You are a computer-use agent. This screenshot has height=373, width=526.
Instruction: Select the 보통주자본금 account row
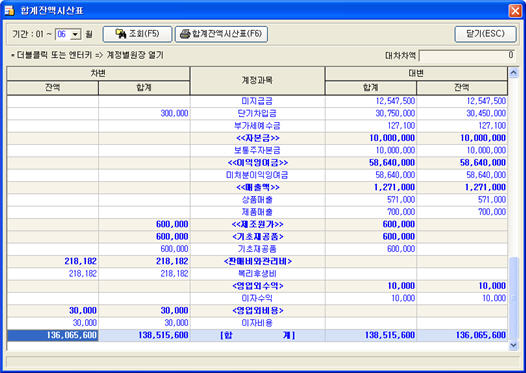[257, 150]
